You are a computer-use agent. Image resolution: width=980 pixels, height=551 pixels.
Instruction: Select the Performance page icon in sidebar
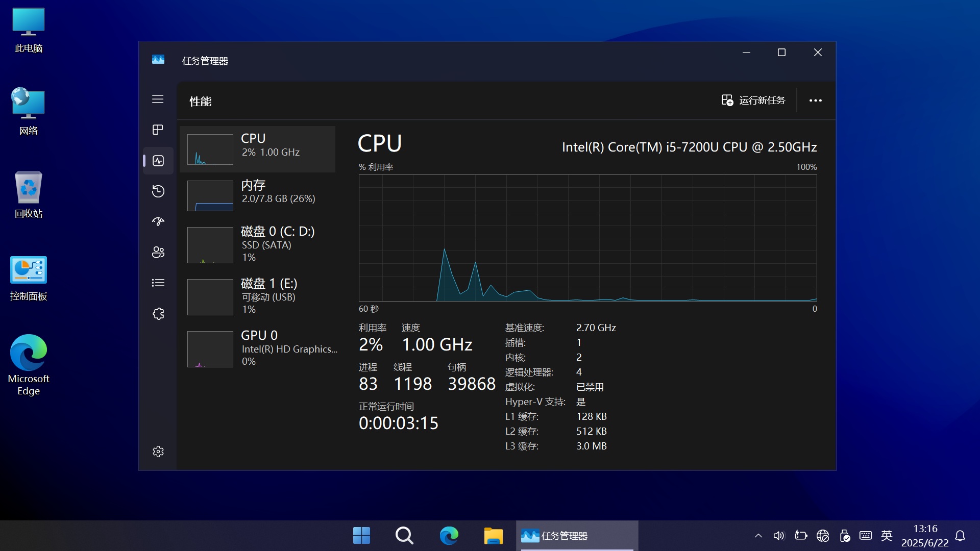click(158, 161)
